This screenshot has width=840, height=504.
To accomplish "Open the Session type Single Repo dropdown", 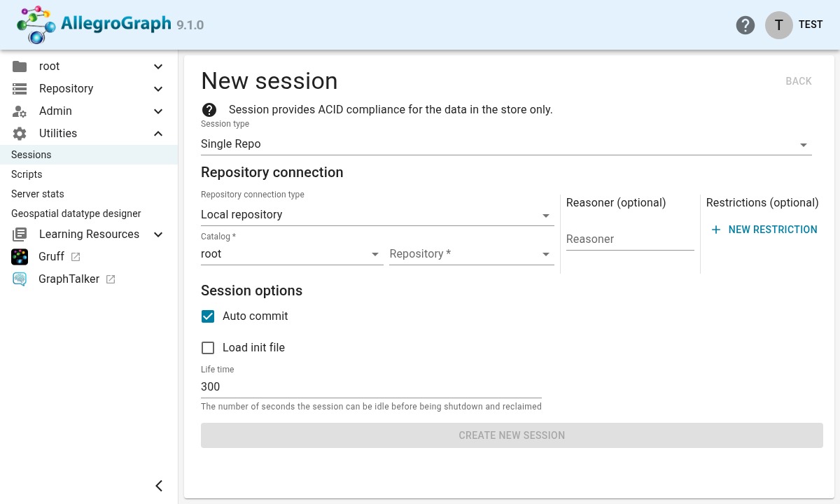I will point(506,144).
